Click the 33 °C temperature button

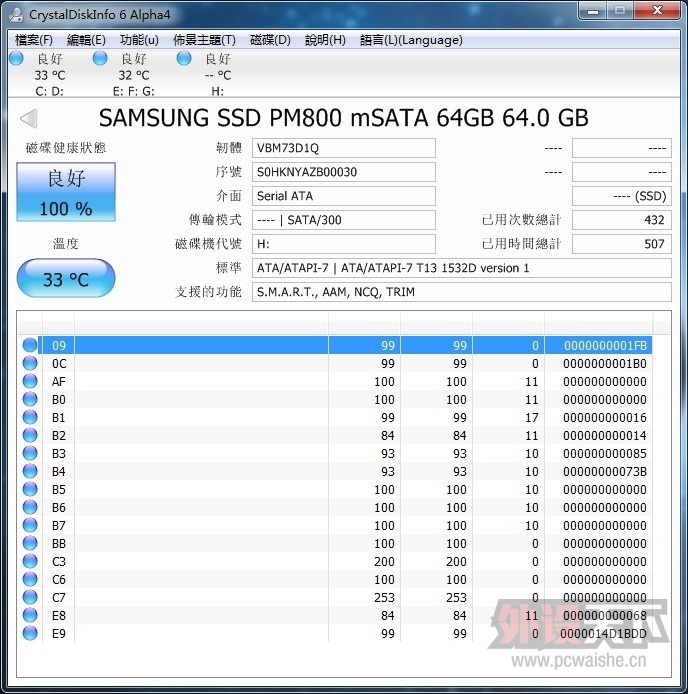(66, 278)
